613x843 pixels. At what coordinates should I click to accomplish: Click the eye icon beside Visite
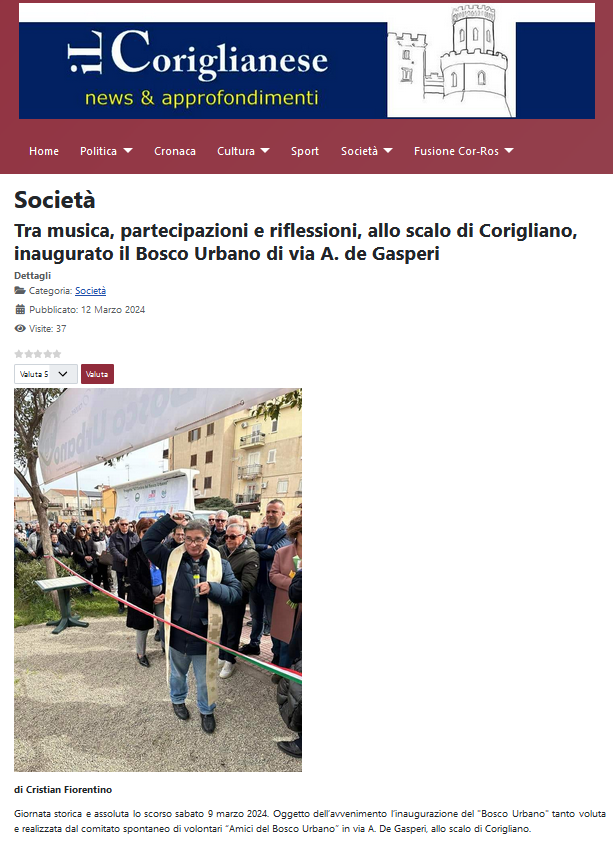(20, 328)
